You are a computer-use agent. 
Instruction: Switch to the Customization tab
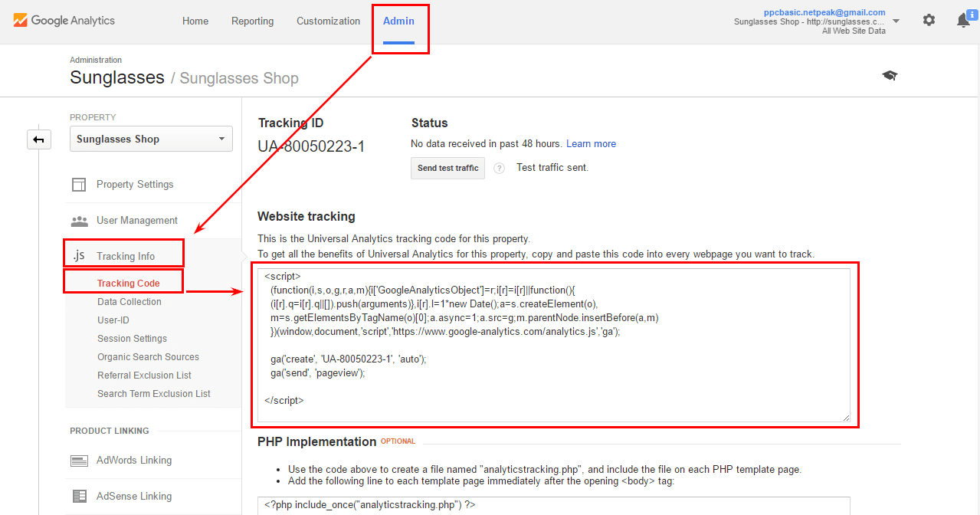[329, 21]
